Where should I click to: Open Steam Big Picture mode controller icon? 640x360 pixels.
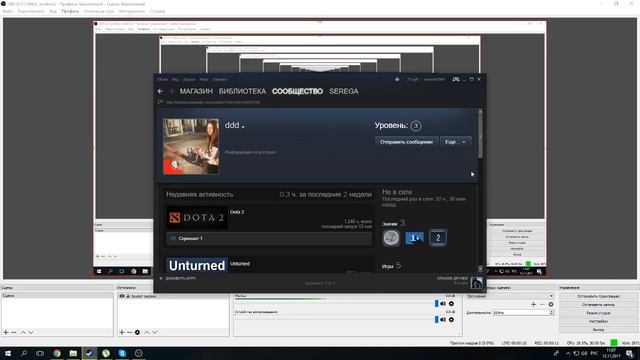[456, 79]
